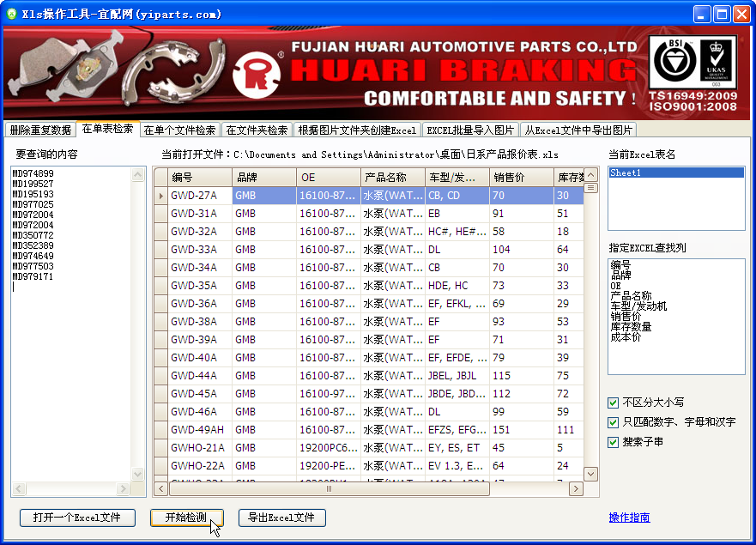Click the row selector arrow beside GWD-27A
Image resolution: width=756 pixels, height=545 pixels.
coord(161,196)
